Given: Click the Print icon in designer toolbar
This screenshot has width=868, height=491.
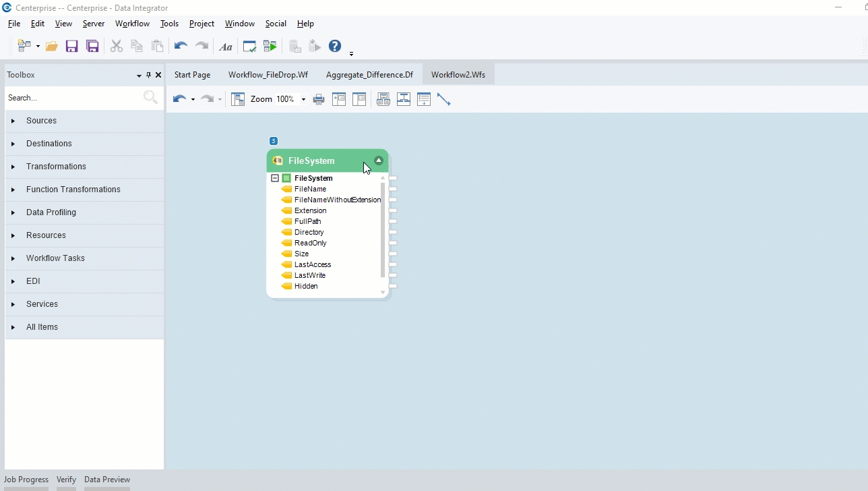Looking at the screenshot, I should pyautogui.click(x=319, y=99).
